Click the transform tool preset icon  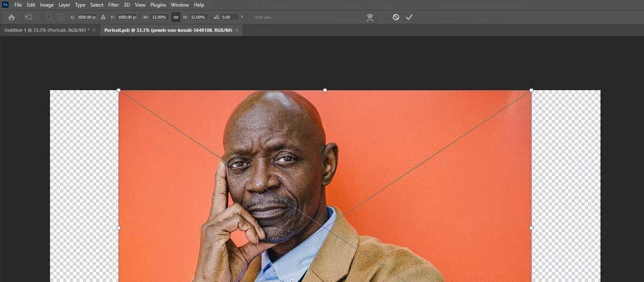[29, 17]
